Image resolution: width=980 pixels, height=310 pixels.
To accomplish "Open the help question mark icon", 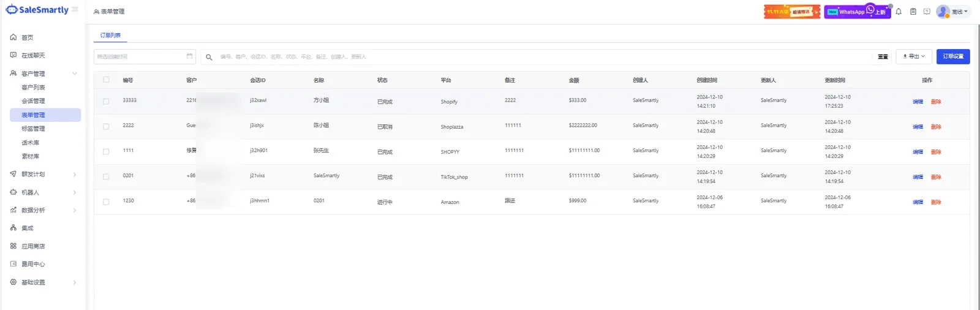I will coord(927,12).
